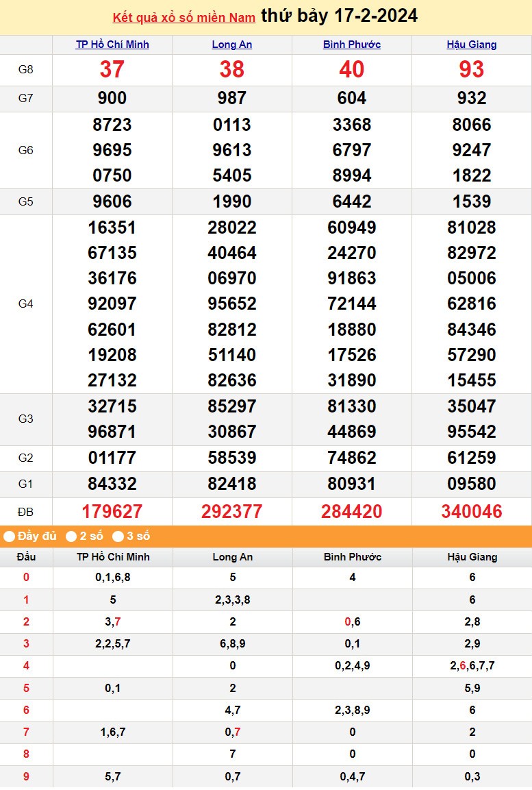Click the special prize number 284420
Image resolution: width=532 pixels, height=790 pixels.
pos(352,511)
